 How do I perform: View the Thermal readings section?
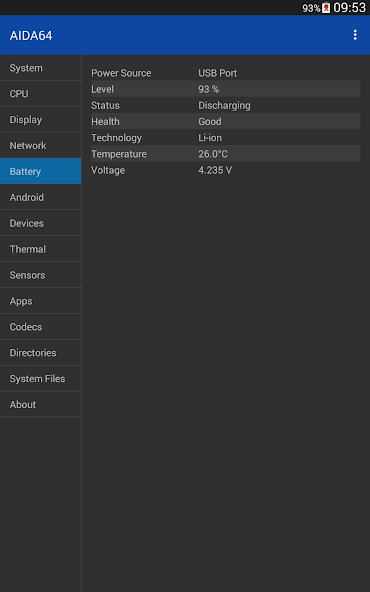click(x=40, y=249)
